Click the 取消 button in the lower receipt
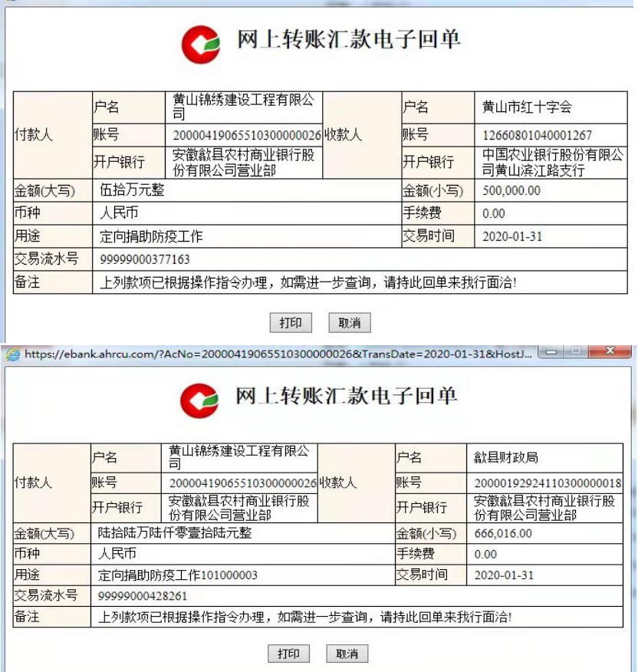Viewport: 638px width, 672px height. 347,654
